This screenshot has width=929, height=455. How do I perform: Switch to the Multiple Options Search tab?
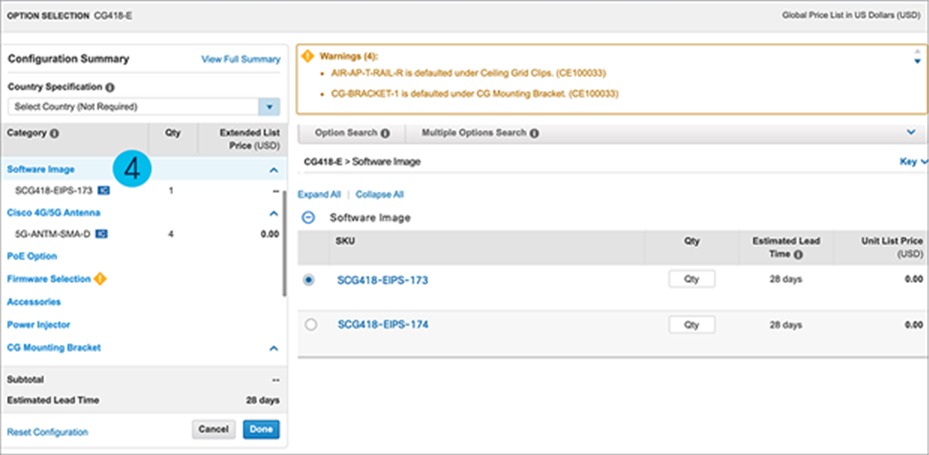point(479,133)
